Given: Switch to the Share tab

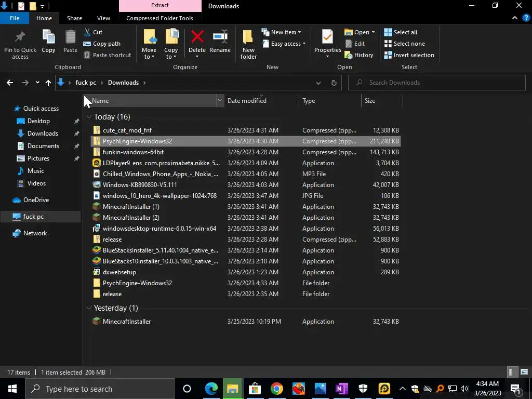Looking at the screenshot, I should pos(74,18).
